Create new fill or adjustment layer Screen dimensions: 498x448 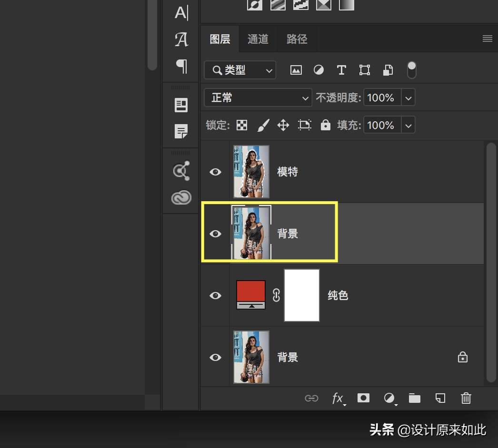[x=390, y=399]
